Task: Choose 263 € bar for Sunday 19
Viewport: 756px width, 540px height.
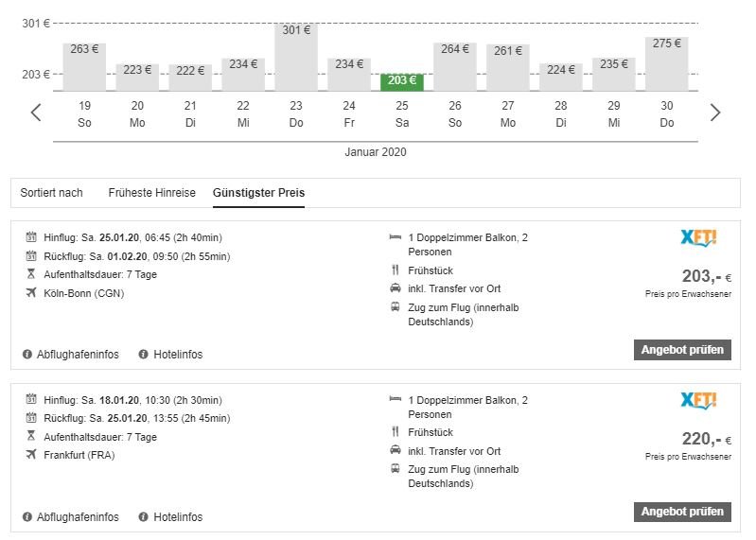Action: [x=84, y=66]
